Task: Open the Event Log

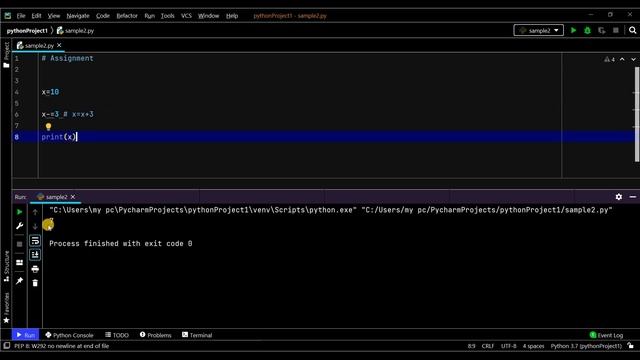Action: [607, 335]
